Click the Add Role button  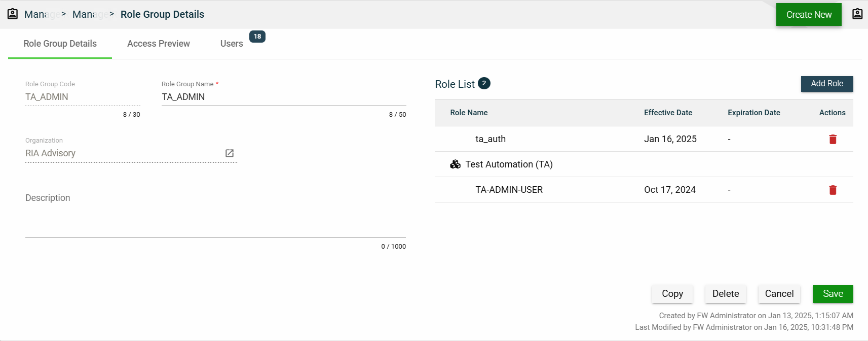pos(826,84)
